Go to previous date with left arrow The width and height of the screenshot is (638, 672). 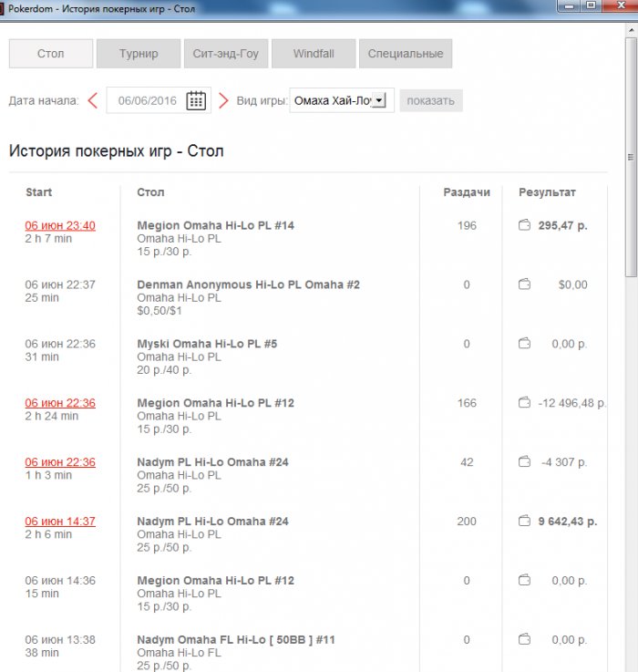93,100
